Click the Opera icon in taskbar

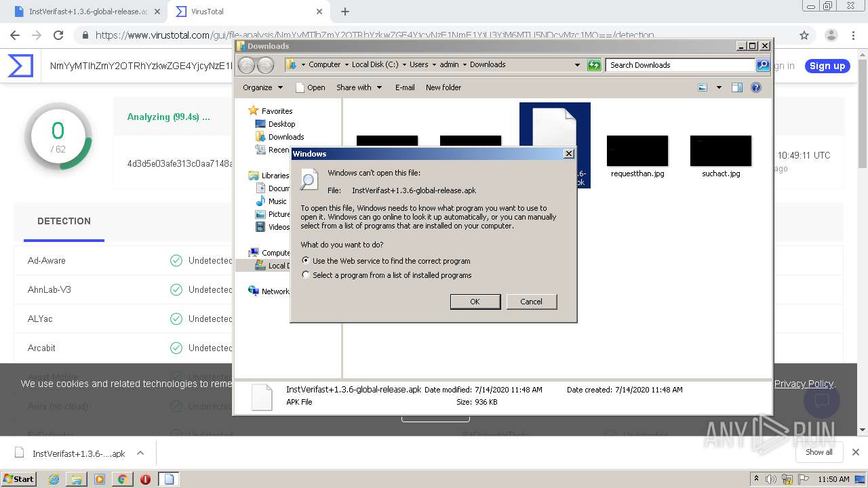pos(145,479)
